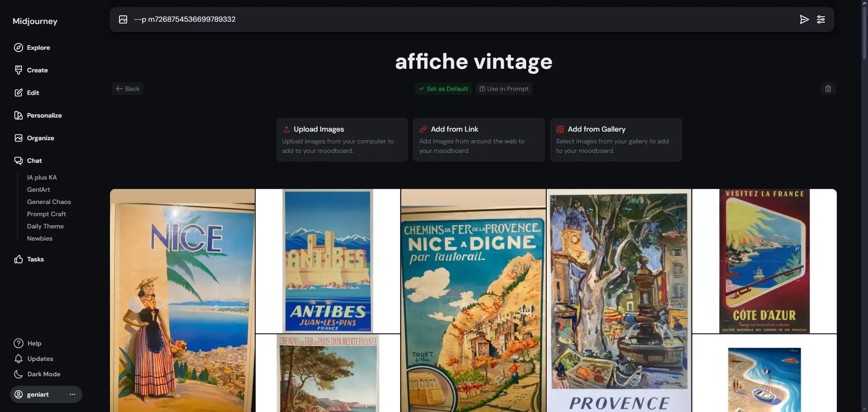The height and width of the screenshot is (412, 868).
Task: Open the GenIArt chat room
Action: [38, 189]
